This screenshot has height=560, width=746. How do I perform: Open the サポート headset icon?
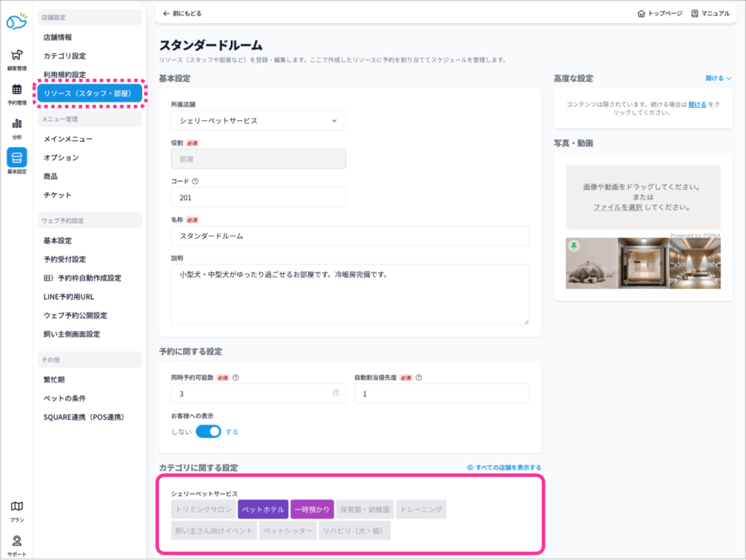(16, 541)
